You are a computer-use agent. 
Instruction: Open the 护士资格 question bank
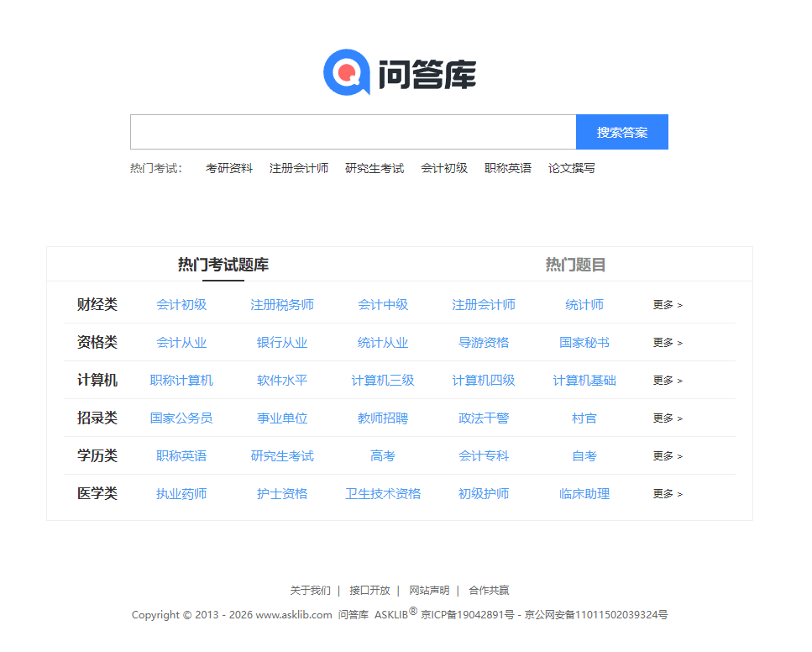click(x=282, y=494)
